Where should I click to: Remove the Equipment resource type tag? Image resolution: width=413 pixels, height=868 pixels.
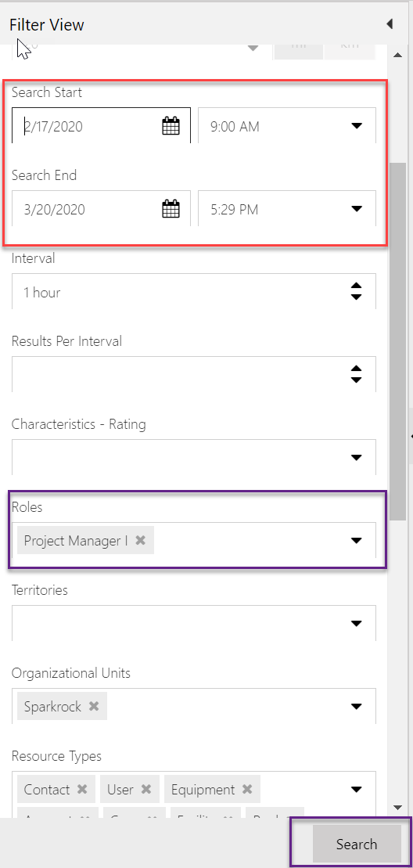click(247, 790)
